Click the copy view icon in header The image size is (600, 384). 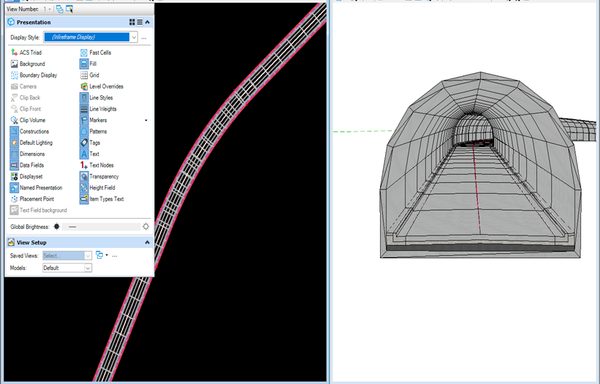tap(60, 9)
